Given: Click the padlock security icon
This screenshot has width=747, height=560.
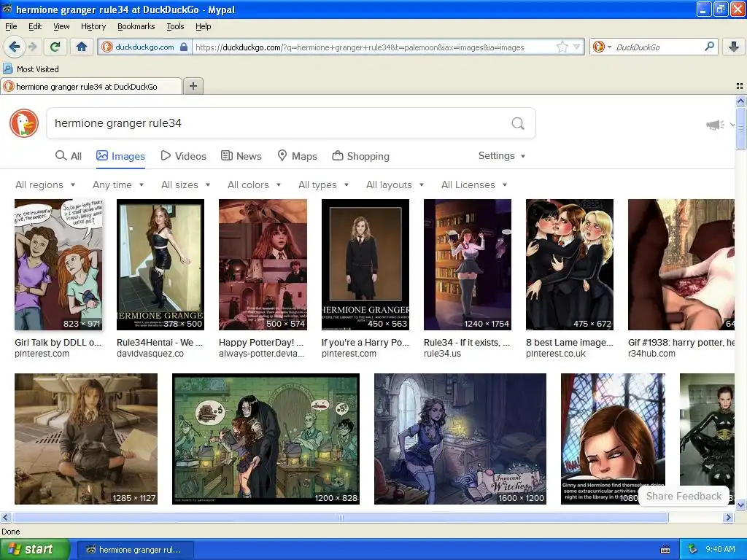Looking at the screenshot, I should click(184, 47).
